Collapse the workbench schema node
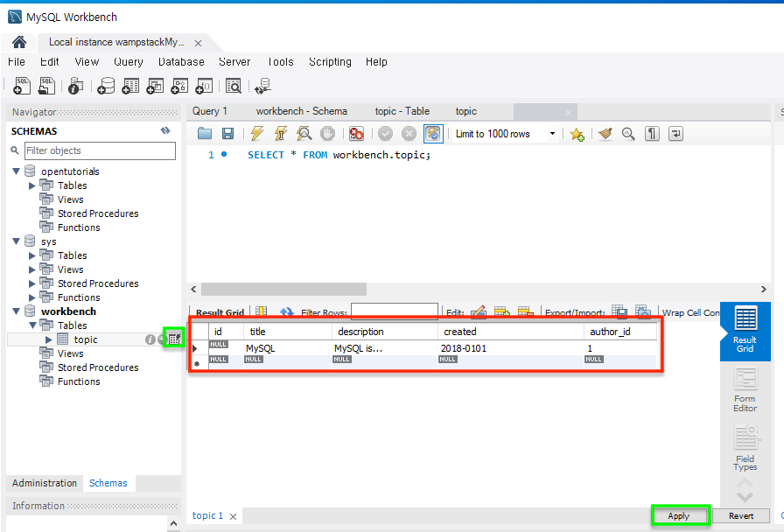Image resolution: width=784 pixels, height=532 pixels. click(x=16, y=311)
